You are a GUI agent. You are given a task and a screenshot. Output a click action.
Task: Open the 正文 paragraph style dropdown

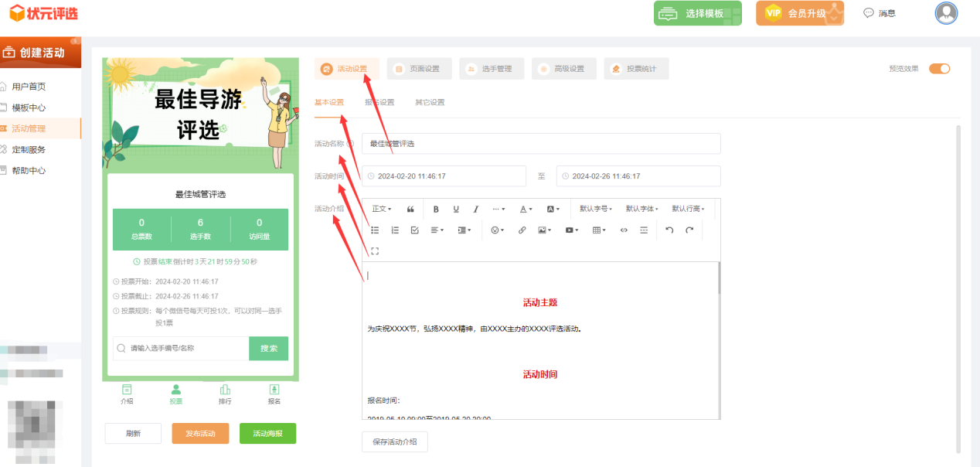coord(382,209)
